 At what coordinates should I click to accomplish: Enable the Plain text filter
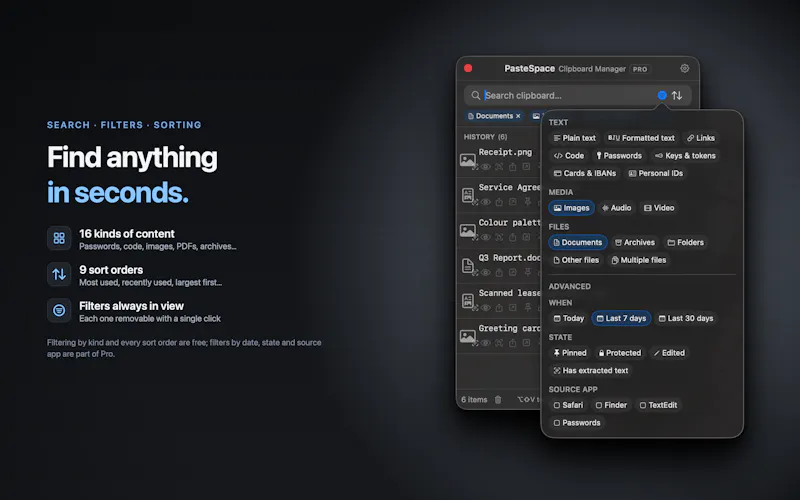point(574,138)
